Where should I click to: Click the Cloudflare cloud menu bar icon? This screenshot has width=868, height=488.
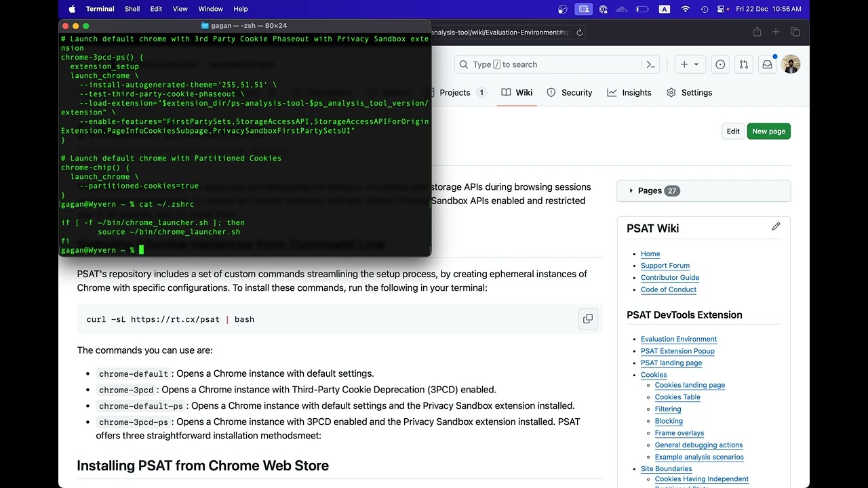pyautogui.click(x=621, y=9)
